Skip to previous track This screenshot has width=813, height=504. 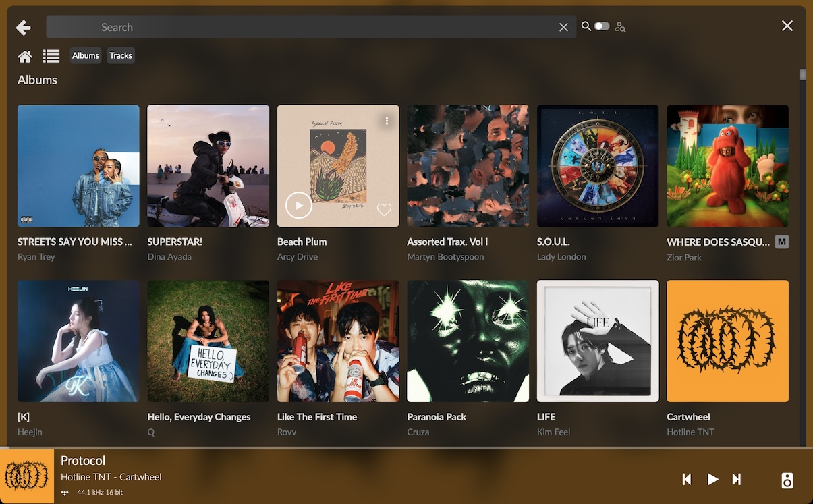coord(687,479)
